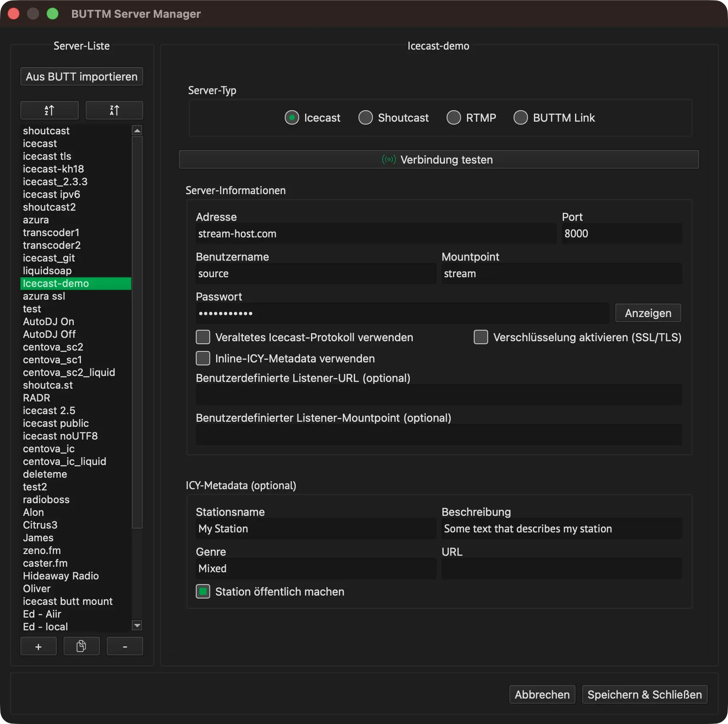The height and width of the screenshot is (724, 728).
Task: Click the Beschreibung field
Action: [x=562, y=529]
